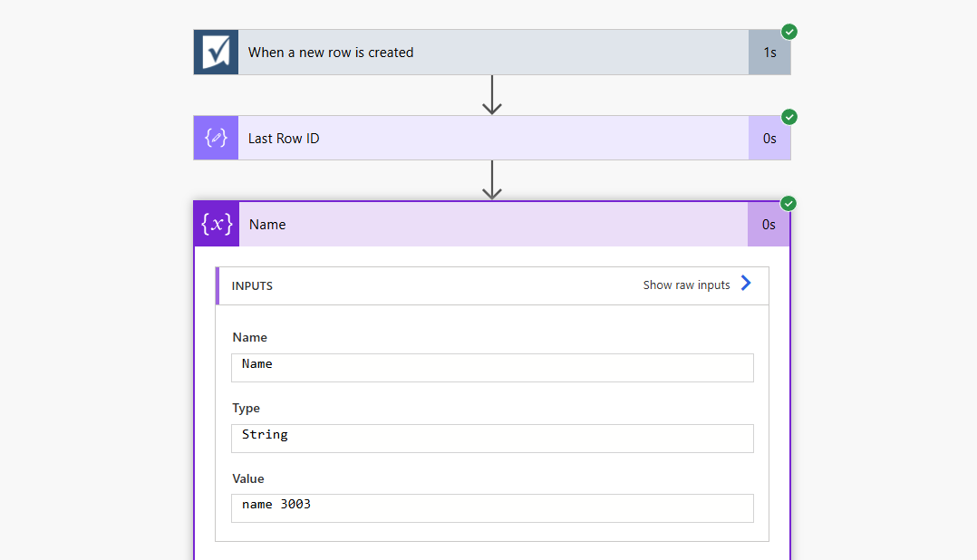Click the Name input field
Screen dimensions: 977x560
coord(492,367)
